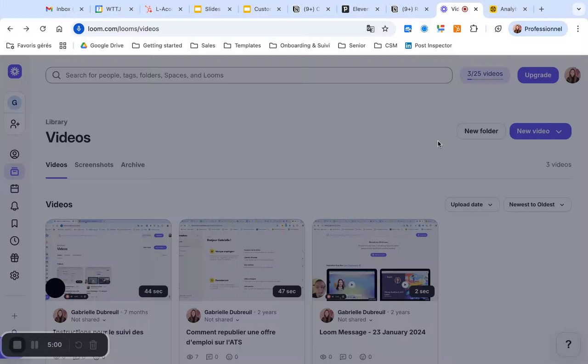
Task: Click the multicolor blocks extension icon
Action: [x=441, y=29]
